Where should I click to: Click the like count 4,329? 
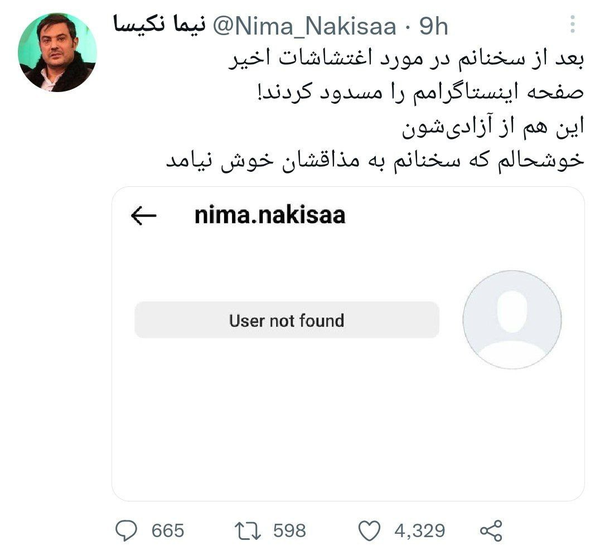(422, 530)
